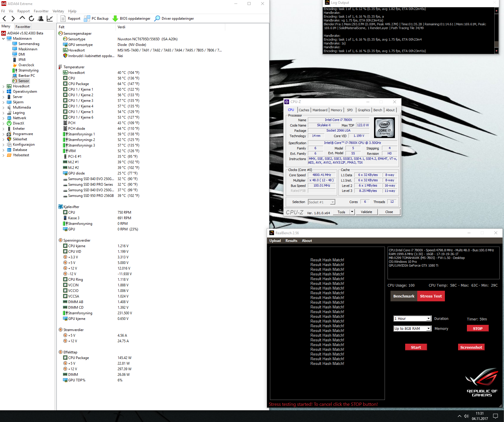Click the Validate button in CPU-Z

tap(366, 212)
